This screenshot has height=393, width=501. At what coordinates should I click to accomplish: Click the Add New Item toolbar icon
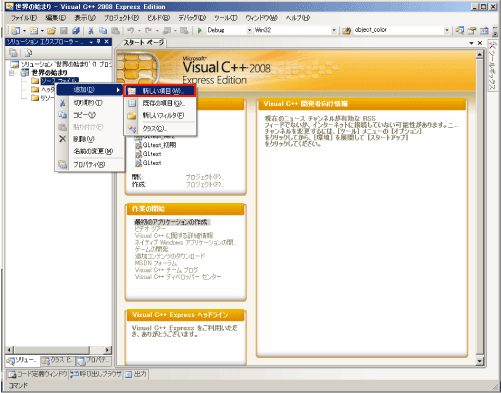click(33, 30)
